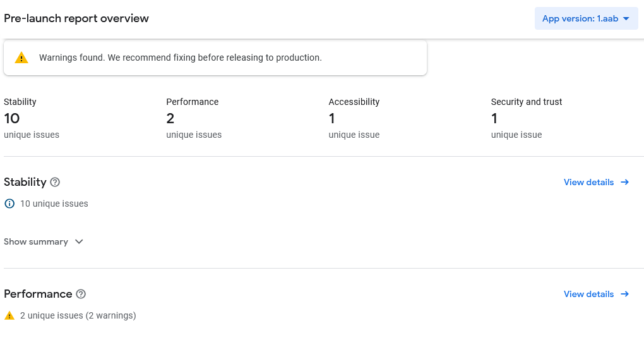Click the help icon beside Performance heading

click(81, 294)
